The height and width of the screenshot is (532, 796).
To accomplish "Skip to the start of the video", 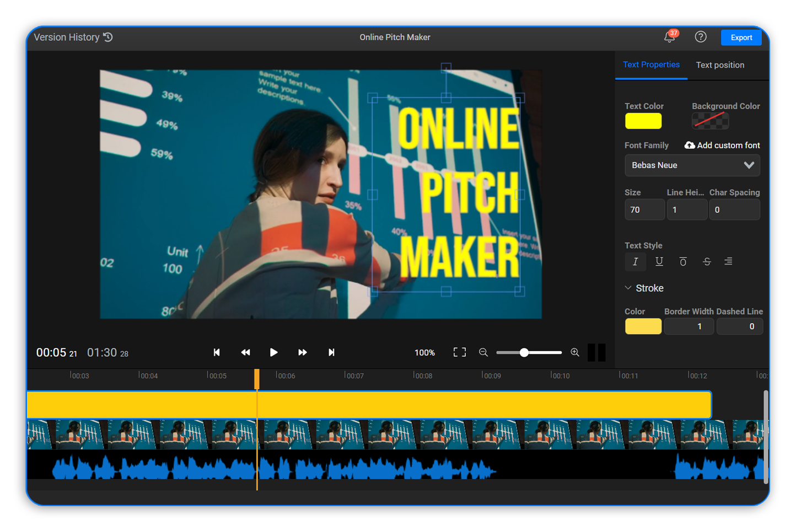I will (217, 352).
